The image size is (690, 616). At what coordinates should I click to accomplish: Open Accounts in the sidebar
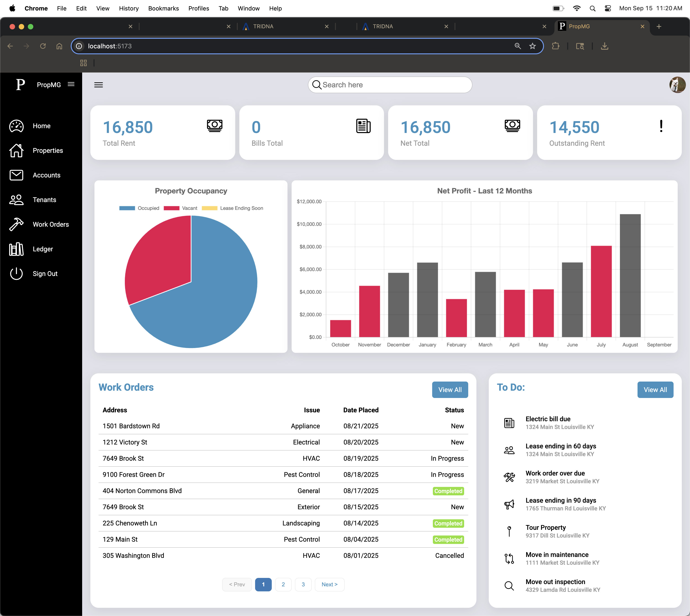tap(46, 175)
